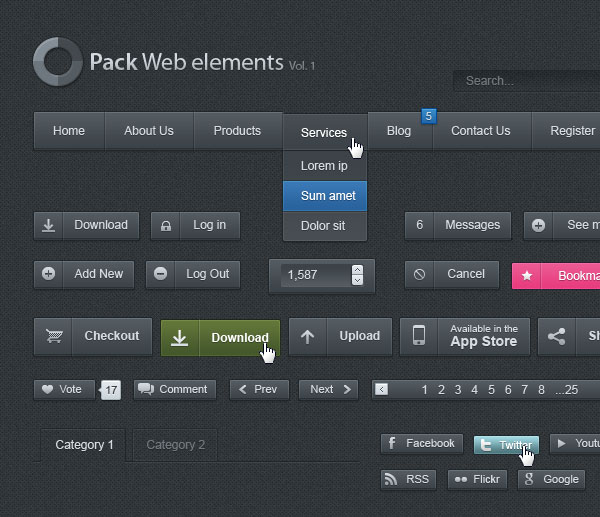Select Lorem ip from Services dropdown
This screenshot has width=600, height=517.
pos(325,166)
